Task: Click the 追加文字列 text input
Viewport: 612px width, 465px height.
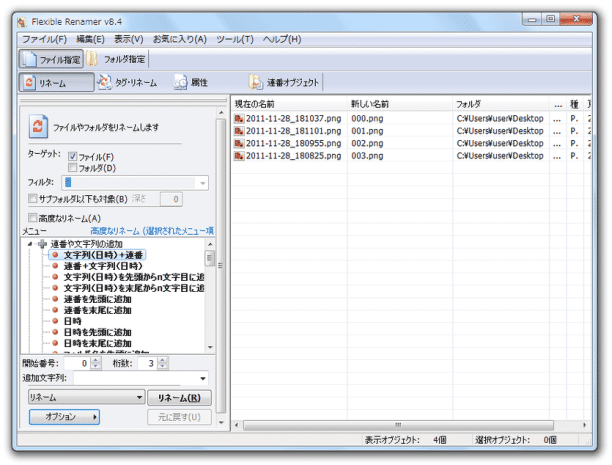Action: coord(136,378)
